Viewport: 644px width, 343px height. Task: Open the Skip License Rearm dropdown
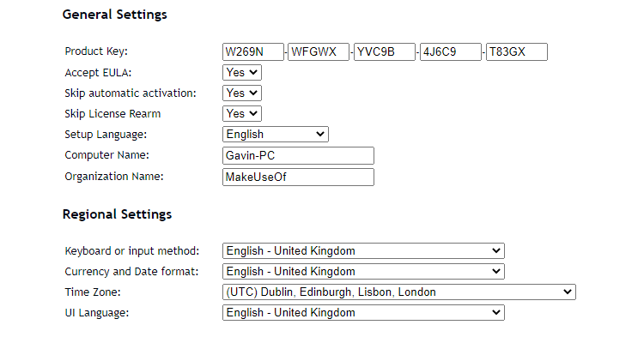tap(241, 114)
